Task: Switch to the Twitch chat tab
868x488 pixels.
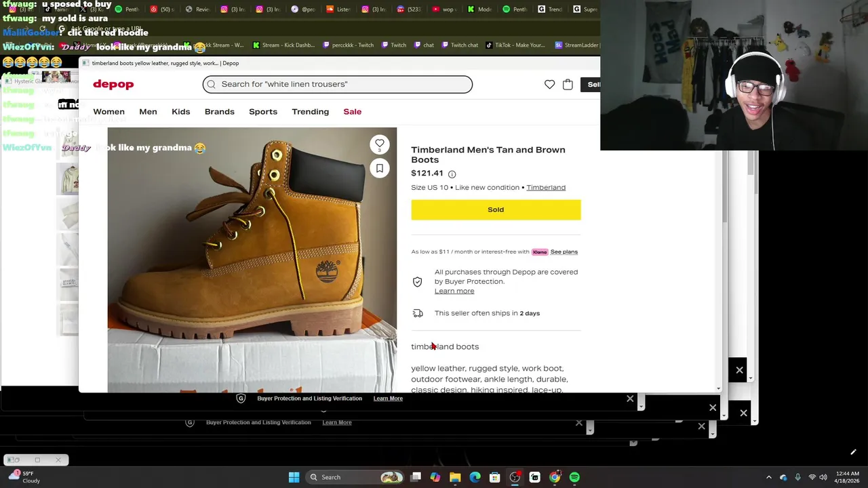Action: point(460,45)
